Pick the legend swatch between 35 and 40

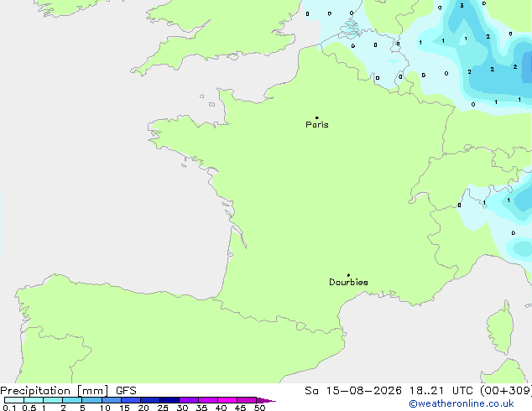tap(207, 400)
